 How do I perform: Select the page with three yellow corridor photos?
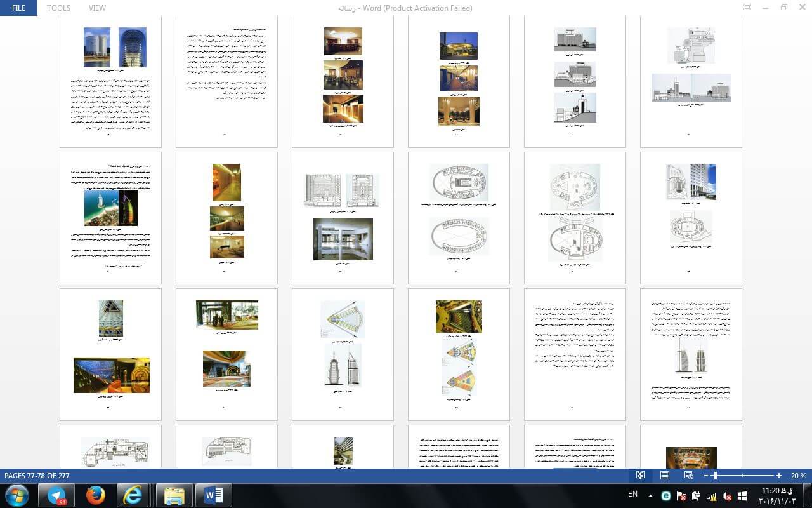tap(226, 218)
